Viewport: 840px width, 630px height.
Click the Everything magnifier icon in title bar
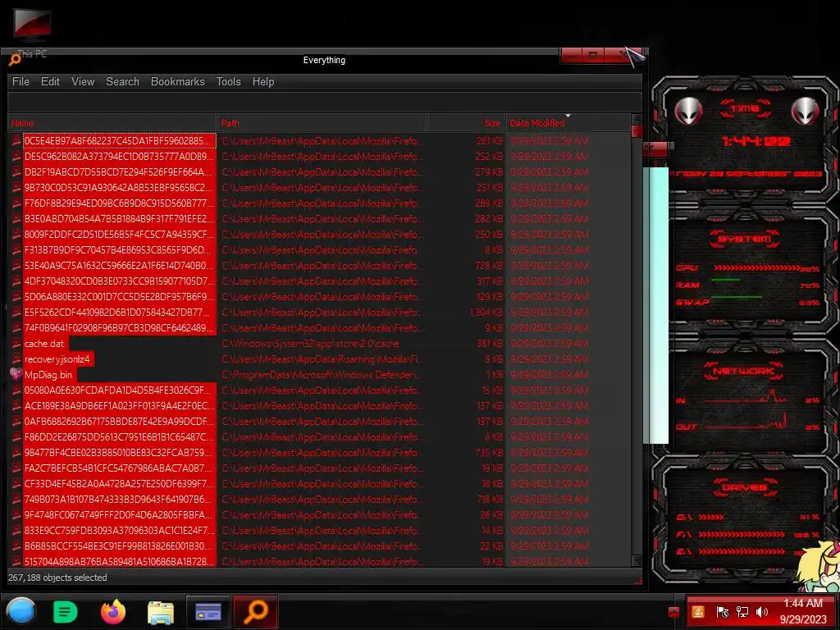click(15, 59)
